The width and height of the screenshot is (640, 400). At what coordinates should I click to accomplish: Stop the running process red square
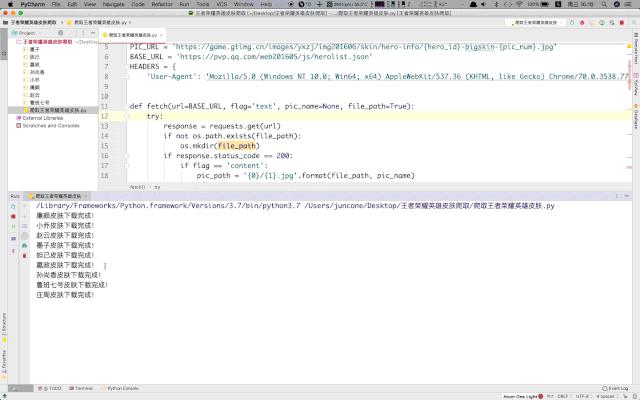coord(14,215)
